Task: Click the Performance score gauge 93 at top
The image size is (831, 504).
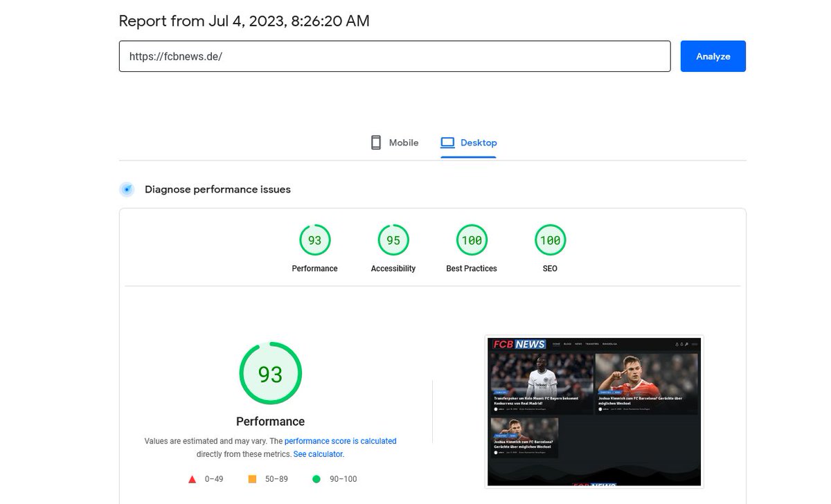Action: coord(315,240)
